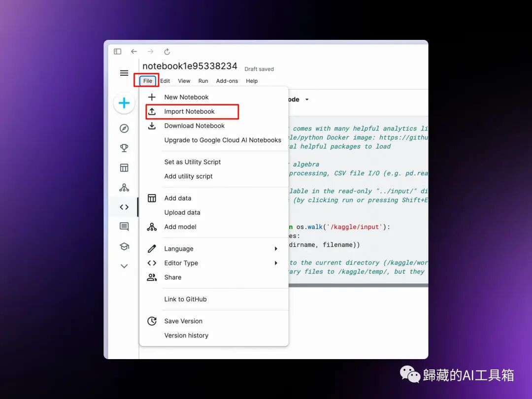
Task: Choose Link to GitHub option
Action: click(214, 299)
